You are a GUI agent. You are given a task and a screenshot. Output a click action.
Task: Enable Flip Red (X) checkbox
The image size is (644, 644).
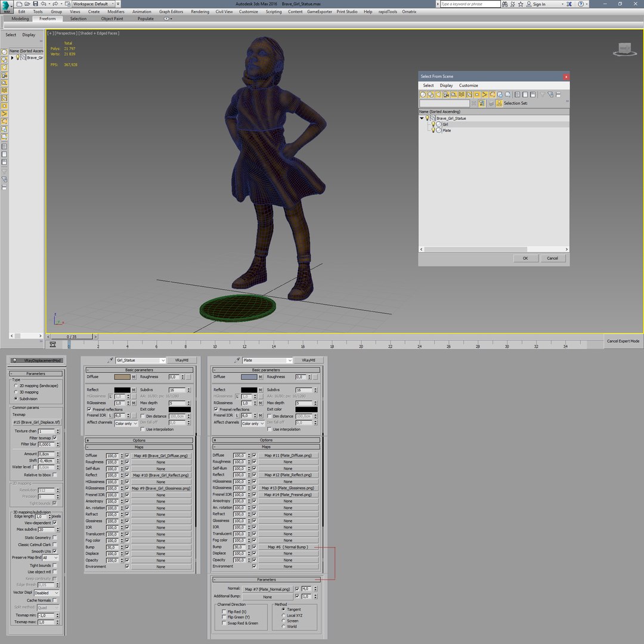click(x=224, y=612)
